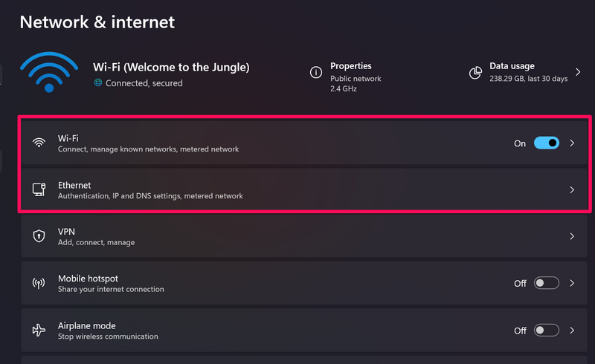
Task: Expand the Ethernet row chevron
Action: pyautogui.click(x=572, y=190)
